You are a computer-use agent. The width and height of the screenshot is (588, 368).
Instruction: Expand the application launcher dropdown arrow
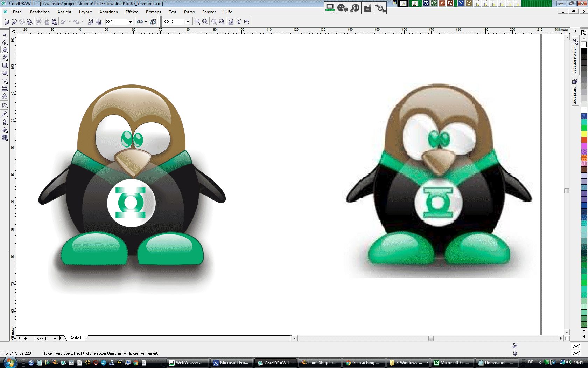146,22
